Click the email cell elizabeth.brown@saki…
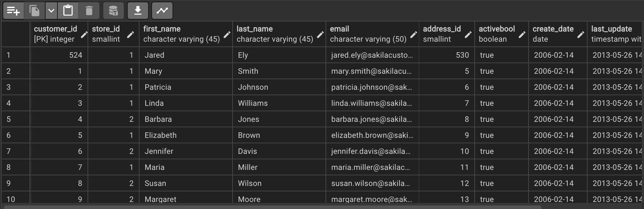Image resolution: width=644 pixels, height=209 pixels. (x=372, y=135)
